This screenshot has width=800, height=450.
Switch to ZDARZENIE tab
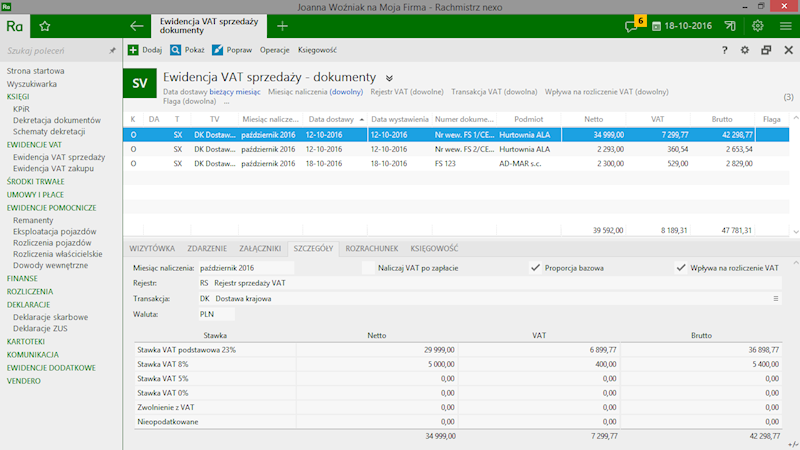207,248
